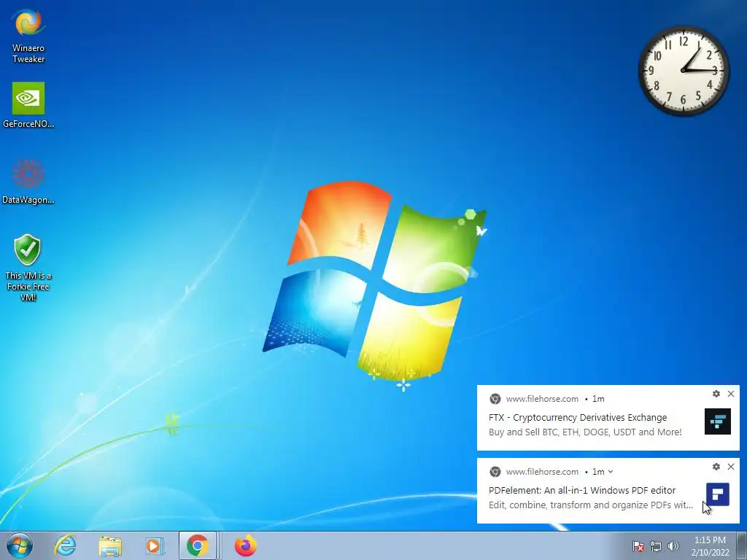Select the green shield Forkie Free VM icon
Image resolution: width=747 pixels, height=560 pixels.
[28, 268]
